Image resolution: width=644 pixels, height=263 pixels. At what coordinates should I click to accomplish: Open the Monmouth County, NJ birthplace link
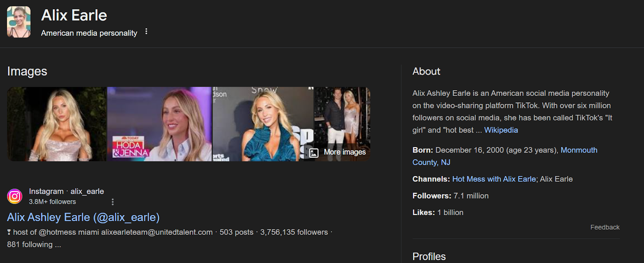[505, 156]
